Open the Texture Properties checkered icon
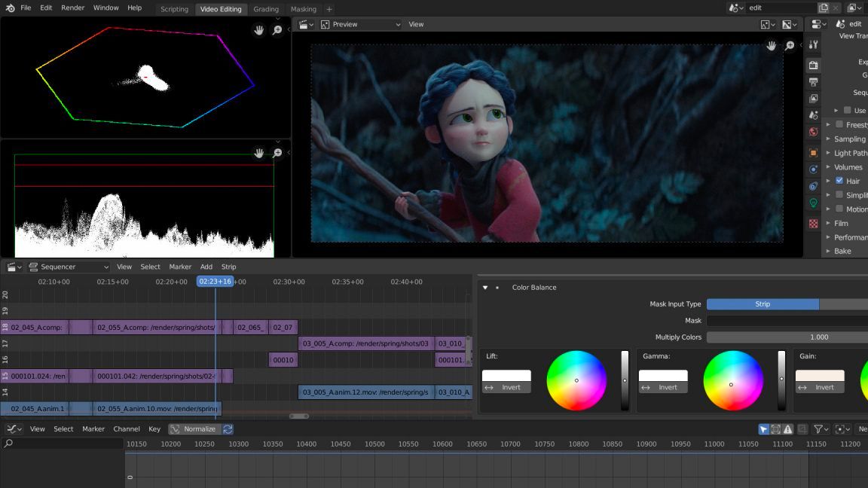Viewport: 868px width, 488px height. pyautogui.click(x=815, y=222)
